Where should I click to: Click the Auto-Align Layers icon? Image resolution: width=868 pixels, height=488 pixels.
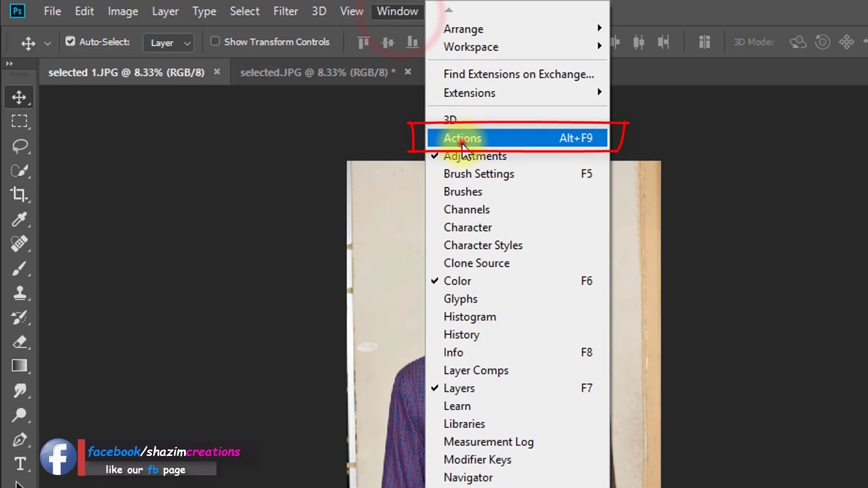[704, 42]
